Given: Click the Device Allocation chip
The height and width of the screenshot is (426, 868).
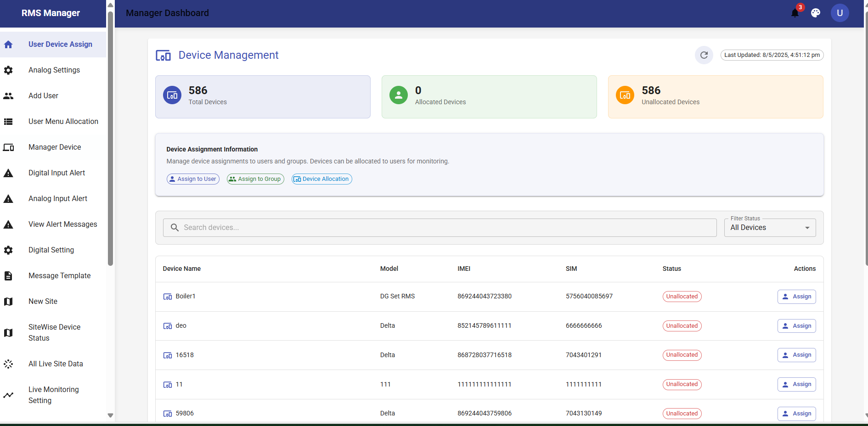Looking at the screenshot, I should [x=322, y=179].
